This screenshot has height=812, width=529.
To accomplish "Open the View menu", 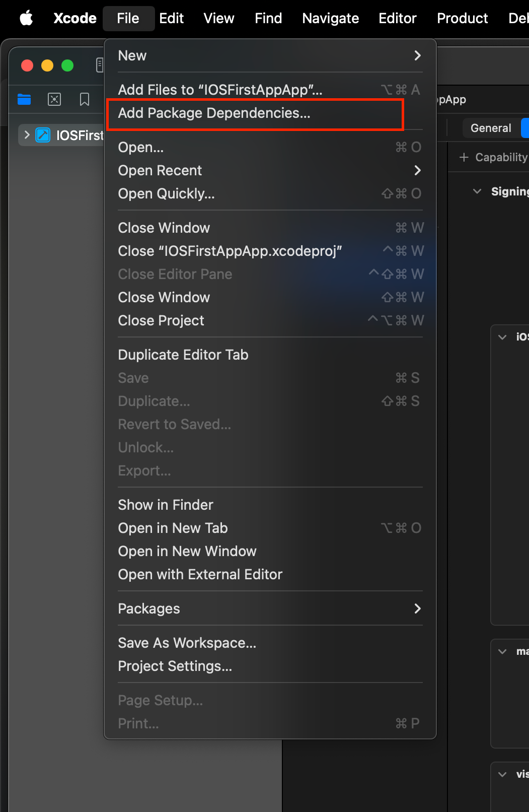I will tap(219, 18).
